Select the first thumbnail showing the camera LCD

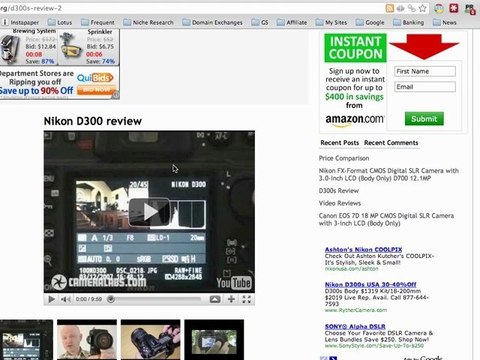pyautogui.click(x=26, y=340)
